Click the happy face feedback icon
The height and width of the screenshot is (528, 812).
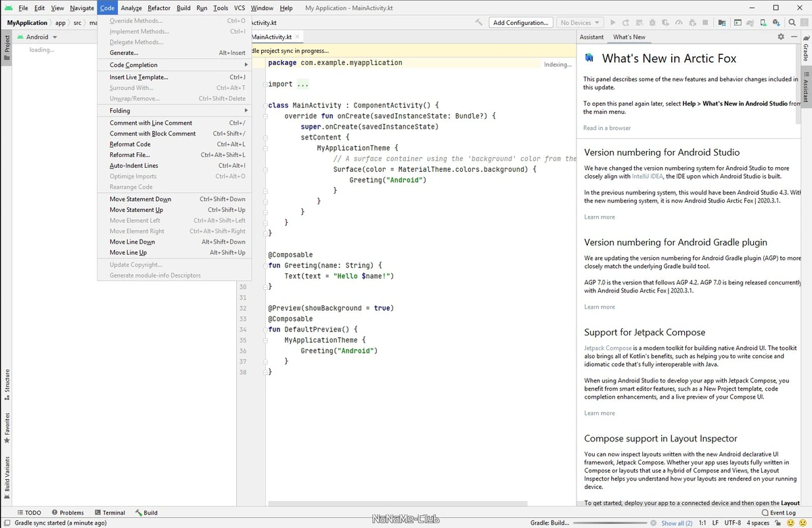click(x=790, y=523)
